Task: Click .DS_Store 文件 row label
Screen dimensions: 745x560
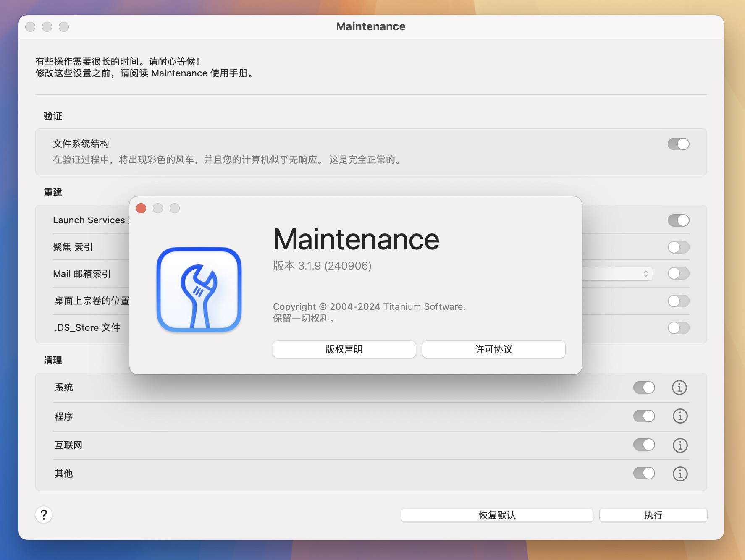Action: coord(87,327)
